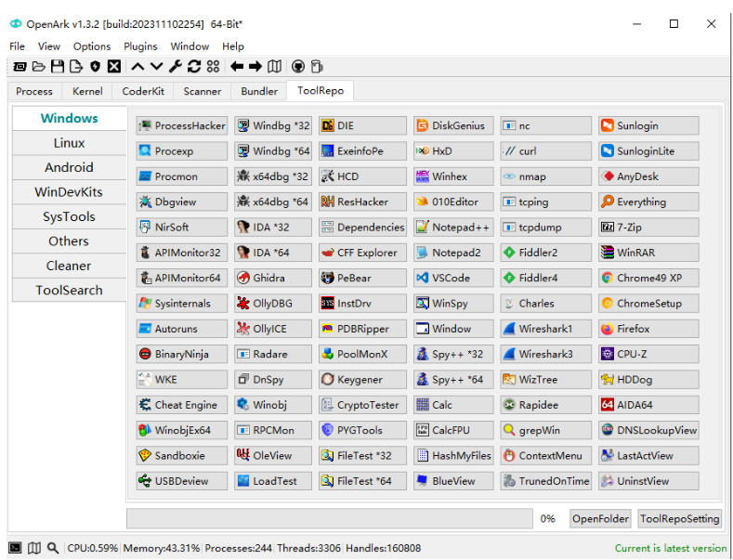Open the Plugins menu
Image resolution: width=733 pixels, height=560 pixels.
point(140,46)
